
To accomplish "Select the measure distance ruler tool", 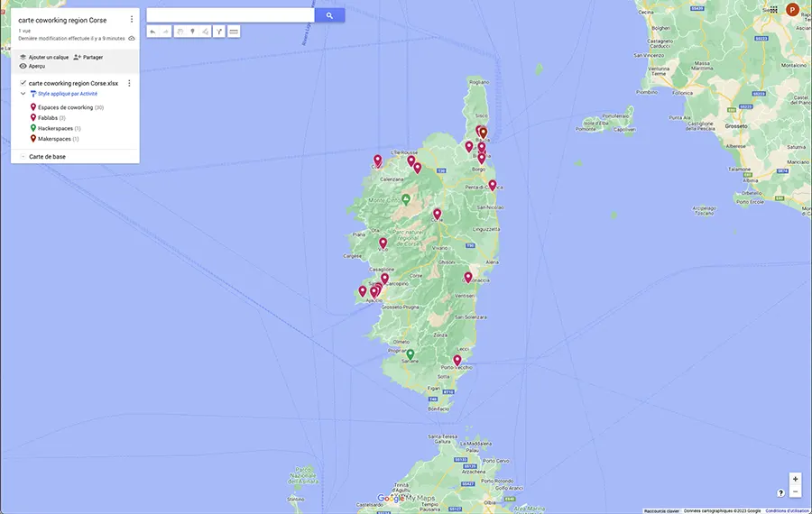I will coord(234,32).
